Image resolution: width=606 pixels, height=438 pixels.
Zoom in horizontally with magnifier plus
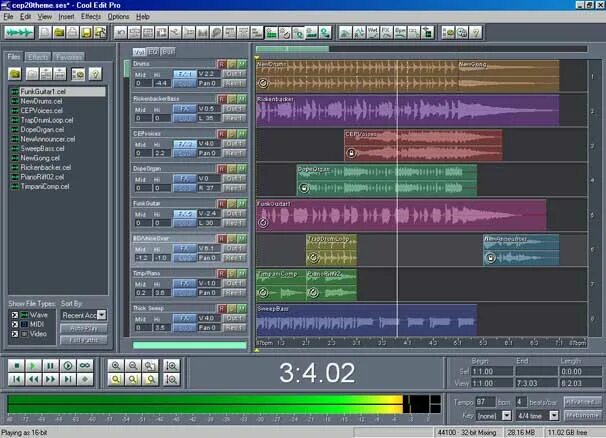pyautogui.click(x=116, y=365)
